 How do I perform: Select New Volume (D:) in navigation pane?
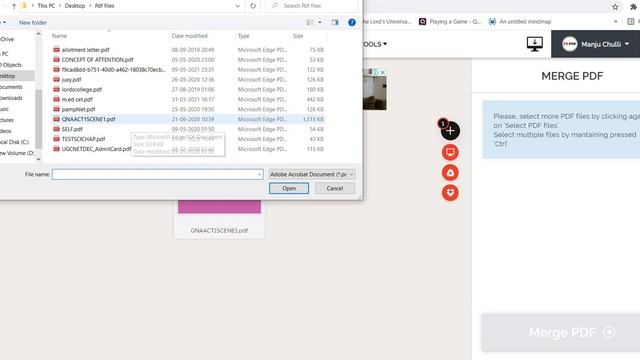pyautogui.click(x=17, y=153)
